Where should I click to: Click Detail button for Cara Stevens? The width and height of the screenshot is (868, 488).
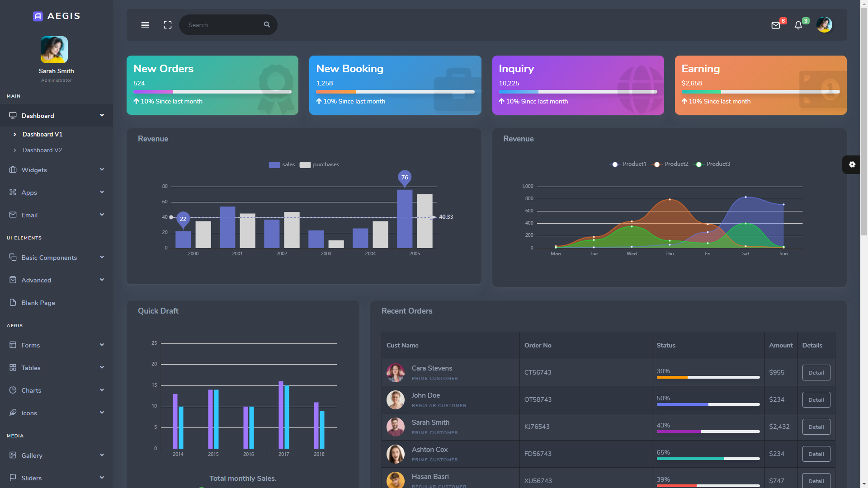click(816, 373)
